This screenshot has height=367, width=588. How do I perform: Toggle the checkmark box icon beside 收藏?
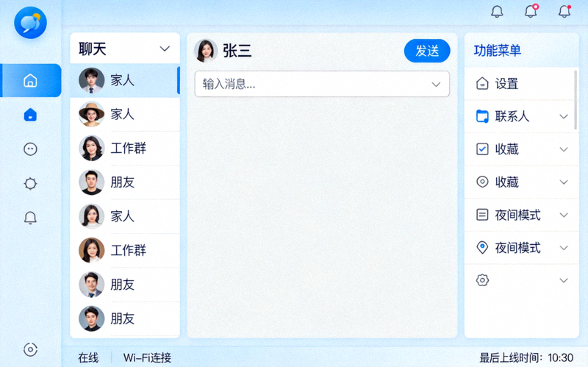[482, 149]
